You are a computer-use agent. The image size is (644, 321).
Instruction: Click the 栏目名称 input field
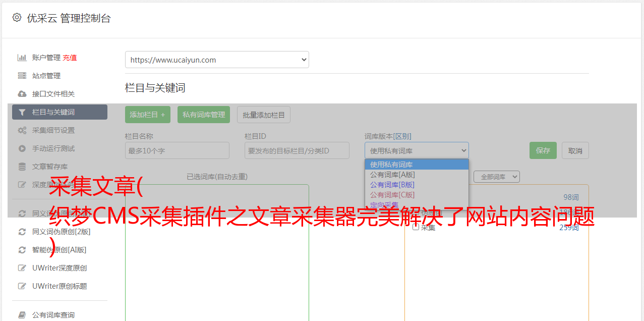[177, 150]
